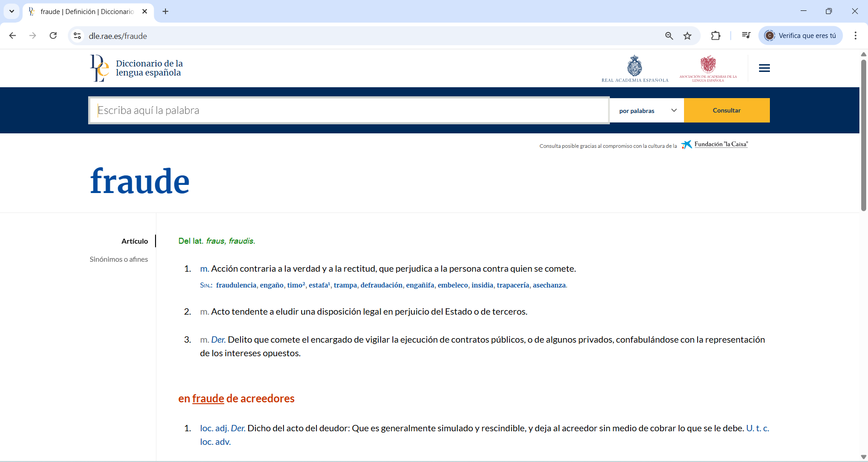The image size is (868, 462).
Task: Open the hamburger menu icon
Action: (x=764, y=68)
